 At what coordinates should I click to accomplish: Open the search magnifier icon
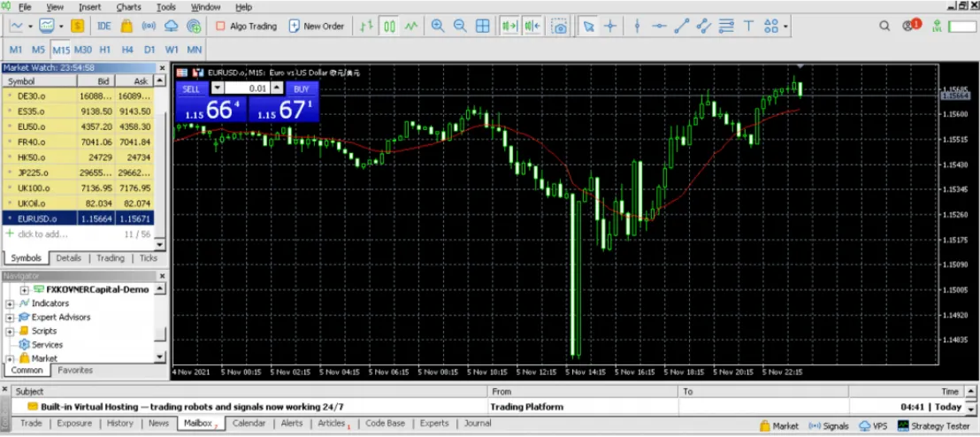tap(884, 27)
